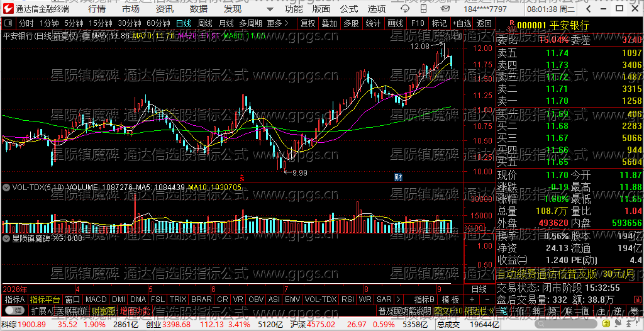Toggle +自选 add to watchlist

pos(462,24)
